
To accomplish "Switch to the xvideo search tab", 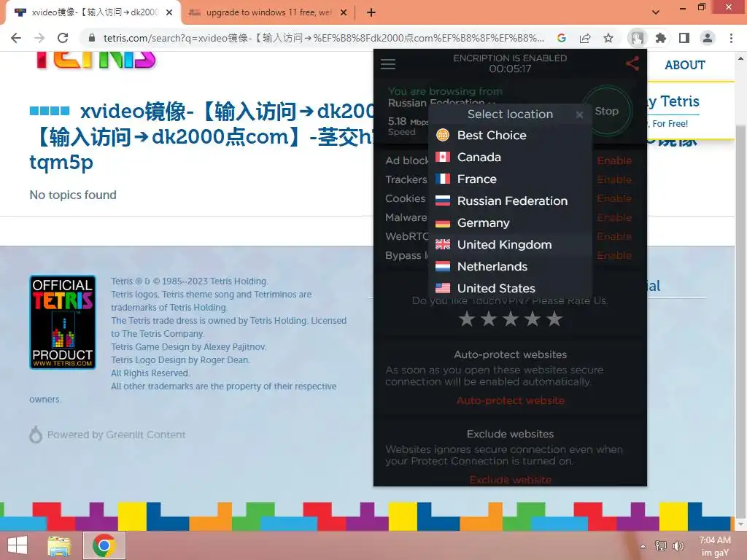I will coord(93,13).
